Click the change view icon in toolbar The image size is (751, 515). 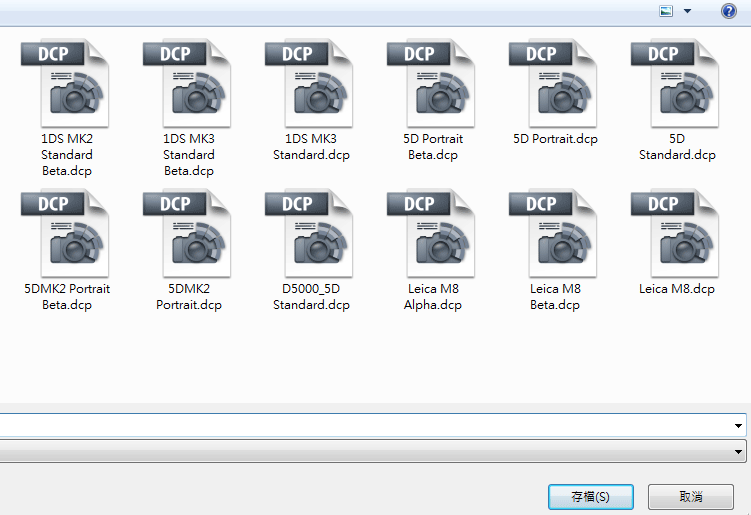(666, 11)
